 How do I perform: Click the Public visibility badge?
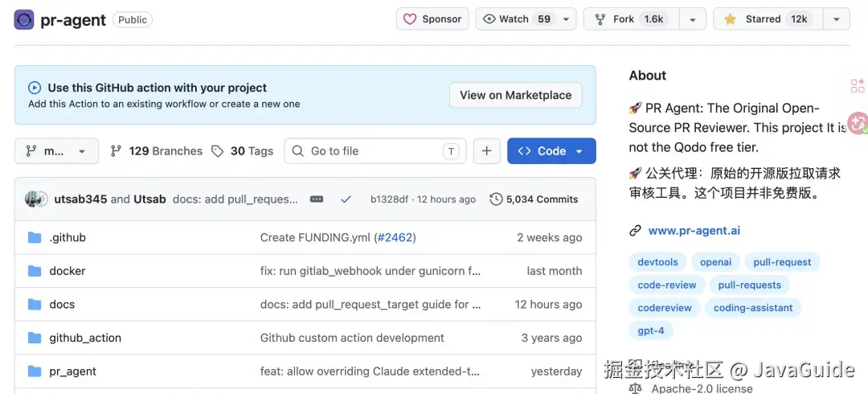(x=133, y=20)
